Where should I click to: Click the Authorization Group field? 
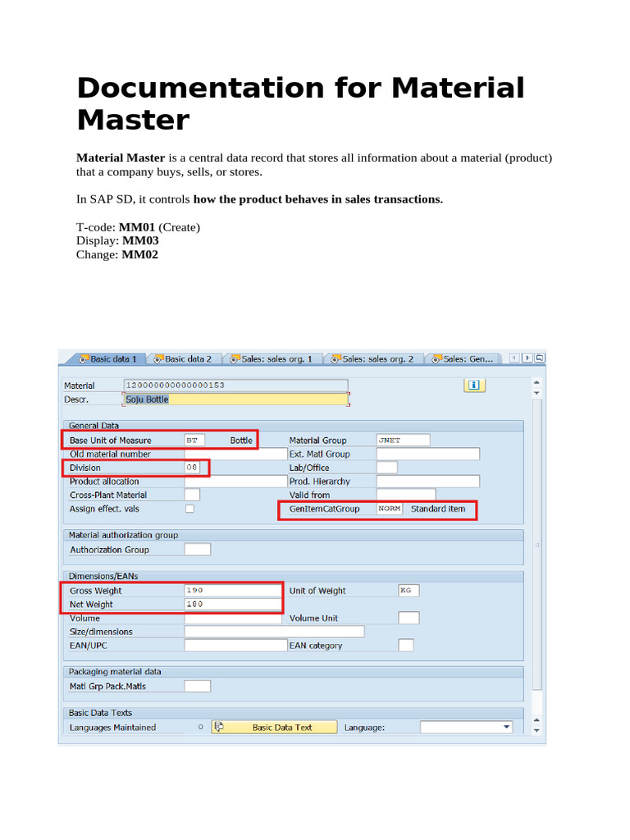click(x=197, y=550)
